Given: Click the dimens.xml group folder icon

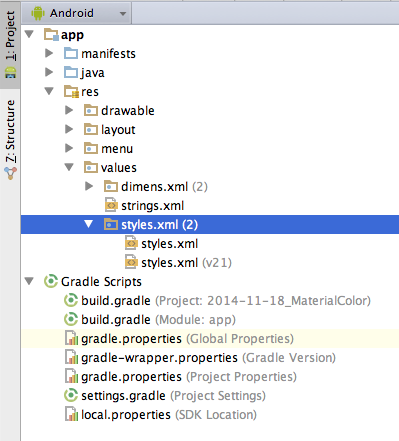Looking at the screenshot, I should (x=111, y=186).
